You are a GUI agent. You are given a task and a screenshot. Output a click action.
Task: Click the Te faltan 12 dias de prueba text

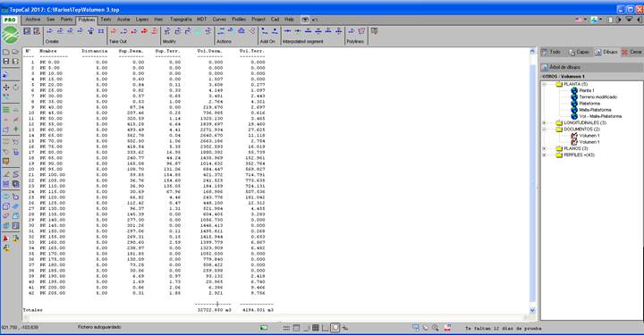503,329
